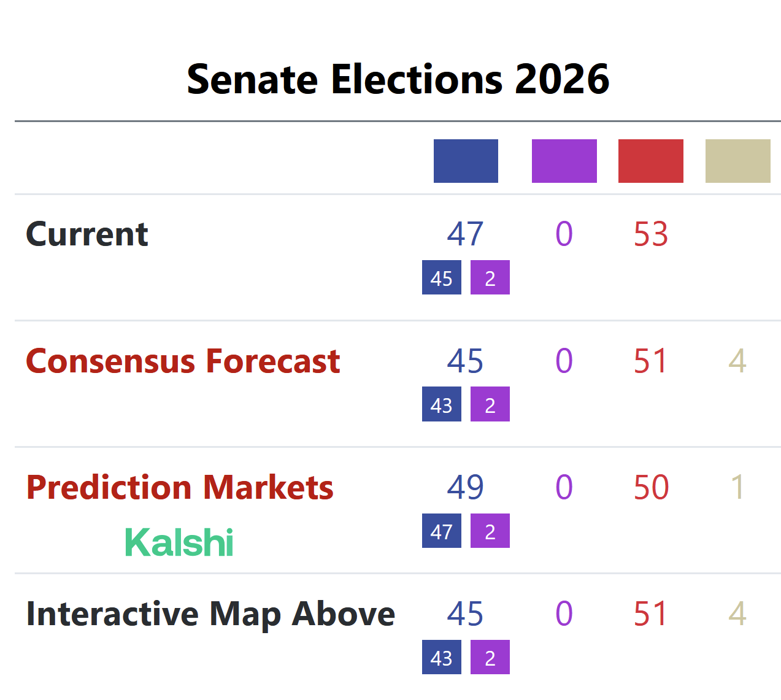Click purple 2 badge under Consensus Forecast

click(x=490, y=405)
